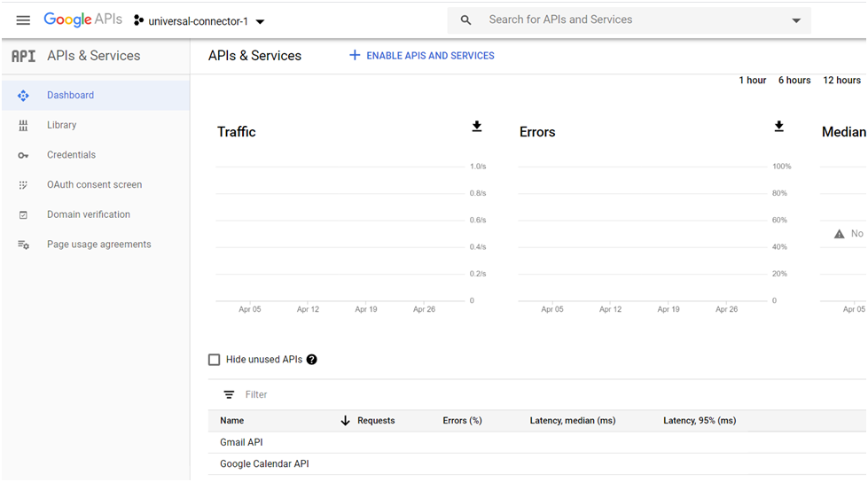Open OAuth consent screen settings
The height and width of the screenshot is (482, 868).
tap(96, 185)
